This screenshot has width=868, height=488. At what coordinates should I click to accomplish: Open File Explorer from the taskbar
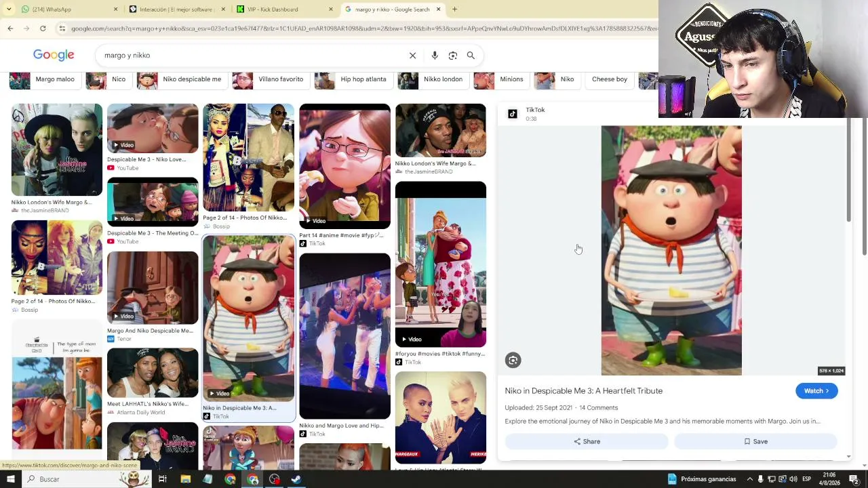185,479
